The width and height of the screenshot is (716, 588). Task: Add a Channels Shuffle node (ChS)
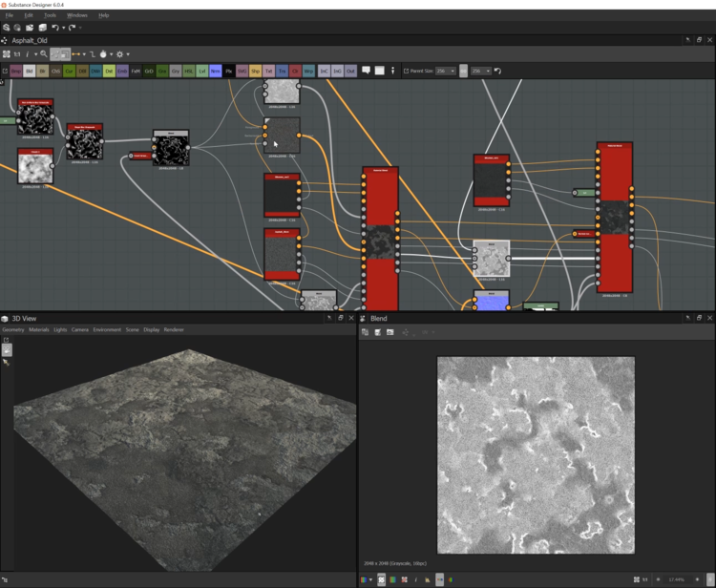click(55, 72)
